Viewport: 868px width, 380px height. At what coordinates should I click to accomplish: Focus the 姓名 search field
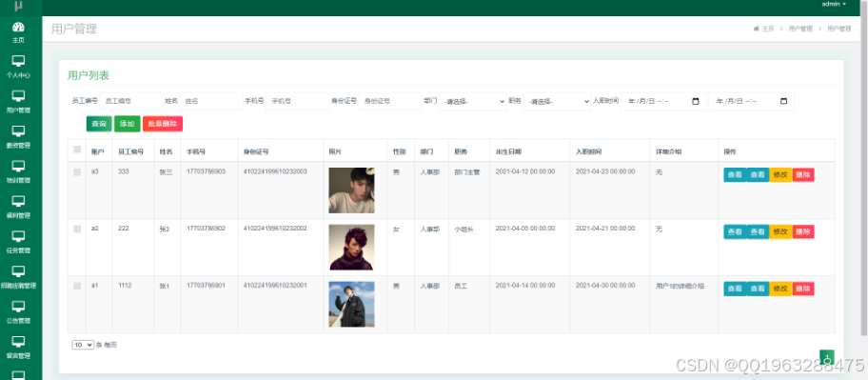pyautogui.click(x=211, y=101)
